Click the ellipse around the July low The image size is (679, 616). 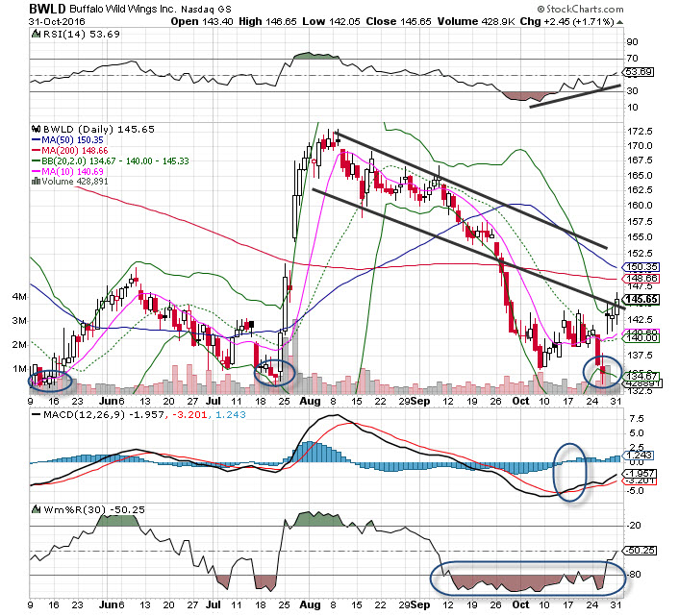coord(274,371)
